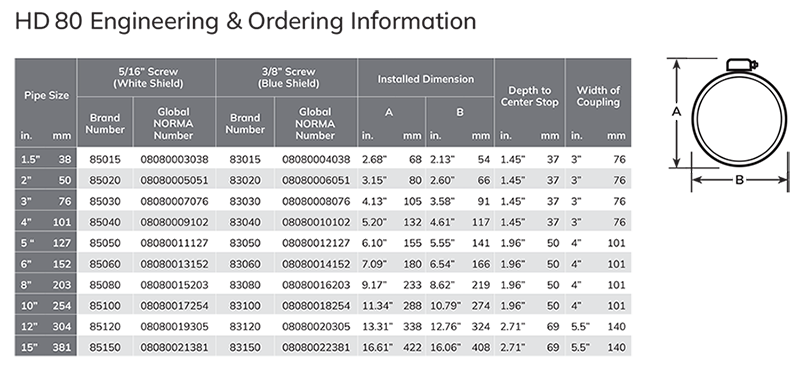Click brand number 85150
The height and width of the screenshot is (371, 800).
tap(105, 348)
